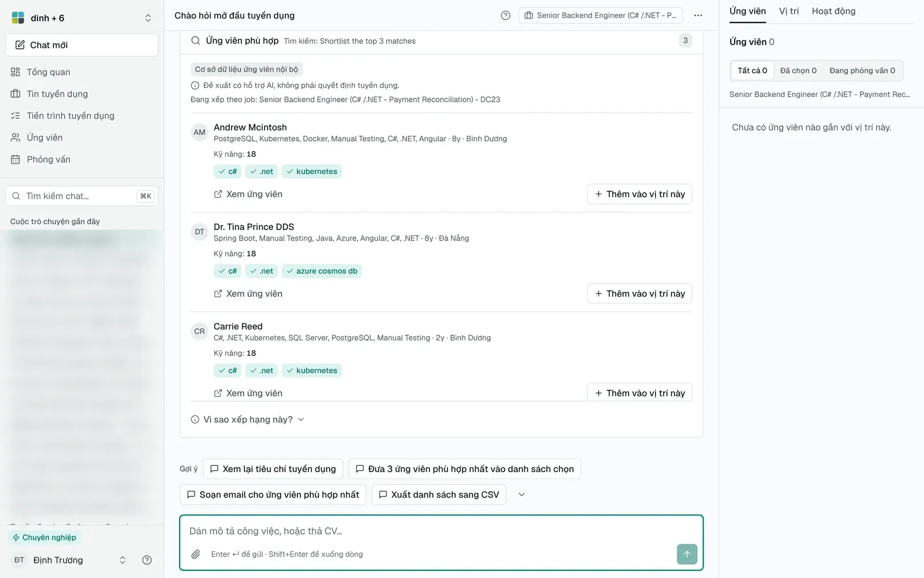Click the app logo icon beside dinh + 6

(x=18, y=18)
